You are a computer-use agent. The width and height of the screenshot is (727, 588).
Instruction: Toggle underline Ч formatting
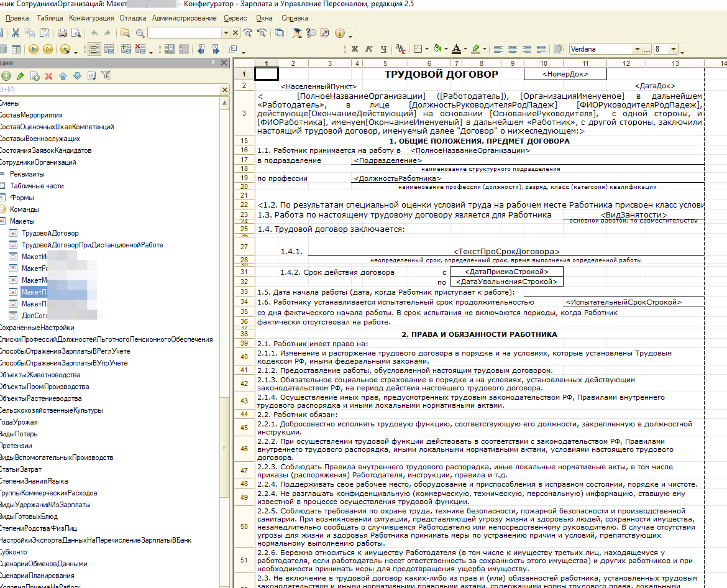coord(383,49)
